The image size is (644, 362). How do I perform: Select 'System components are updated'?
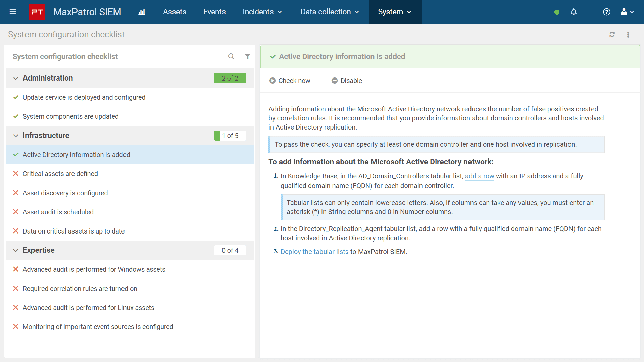tap(130, 116)
